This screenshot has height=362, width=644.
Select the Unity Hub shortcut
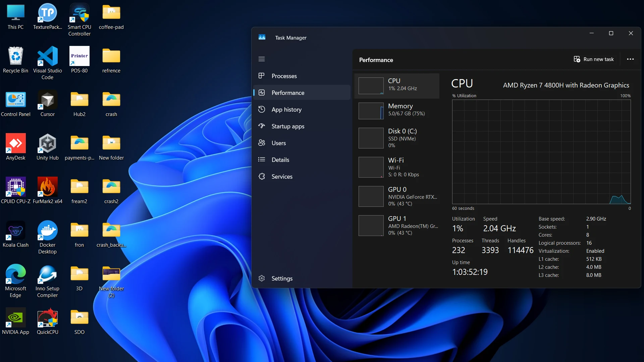[x=47, y=148]
